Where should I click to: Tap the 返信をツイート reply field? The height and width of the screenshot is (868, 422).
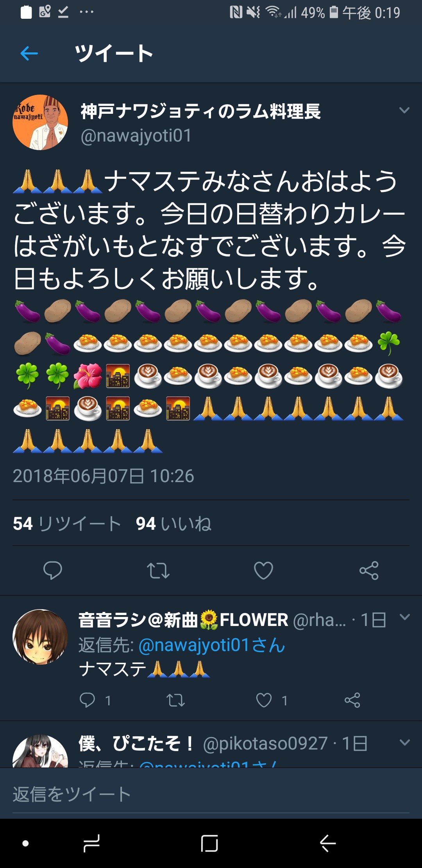click(x=211, y=794)
